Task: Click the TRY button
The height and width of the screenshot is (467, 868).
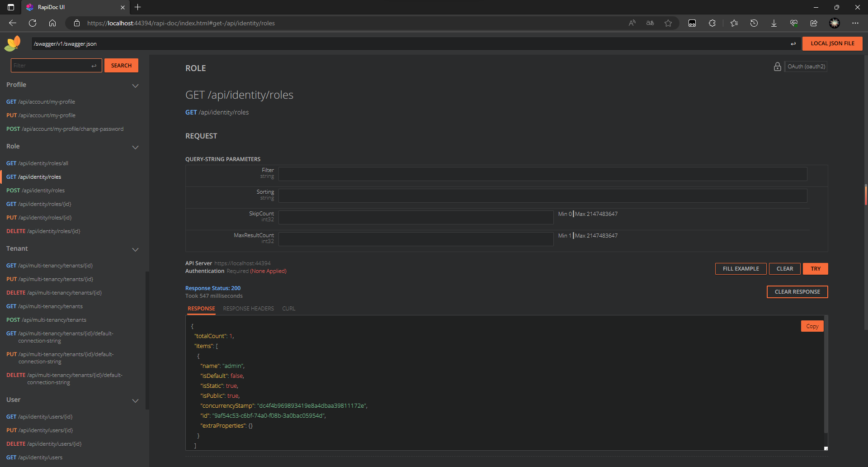Action: [x=816, y=269]
